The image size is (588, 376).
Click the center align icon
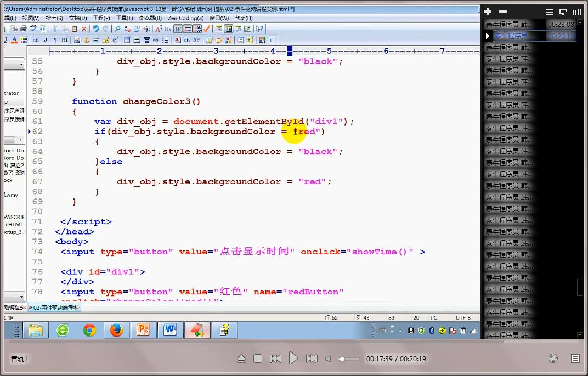pyautogui.click(x=146, y=39)
